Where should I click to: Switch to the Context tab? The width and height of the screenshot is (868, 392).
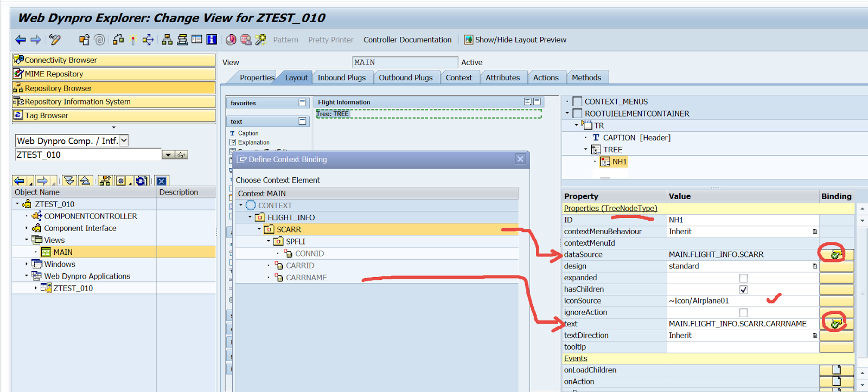point(459,78)
